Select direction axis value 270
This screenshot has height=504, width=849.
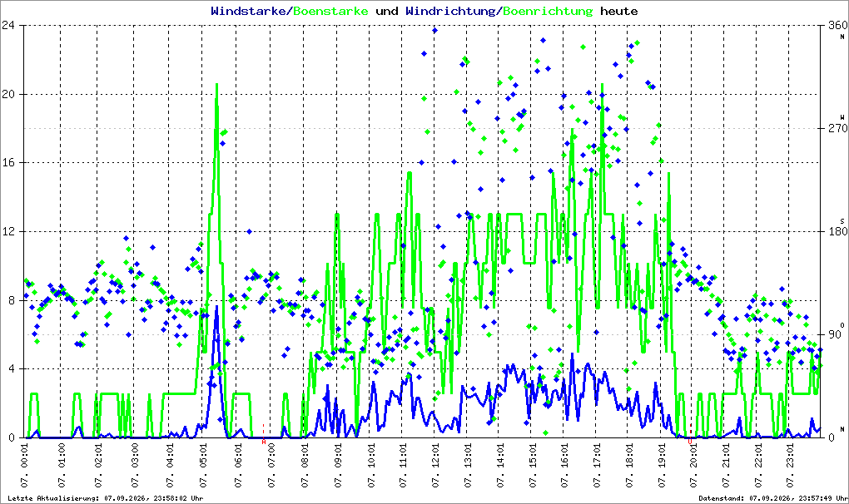(x=837, y=128)
